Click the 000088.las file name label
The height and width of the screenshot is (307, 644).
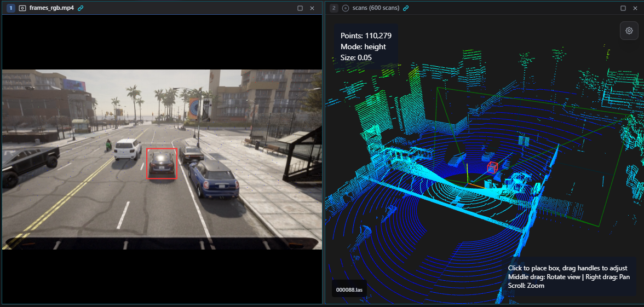[x=349, y=289]
